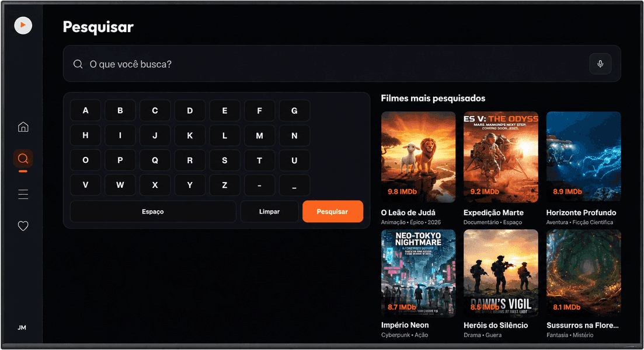Tap the letter C key
Screen dimensions: 644x350
point(155,110)
